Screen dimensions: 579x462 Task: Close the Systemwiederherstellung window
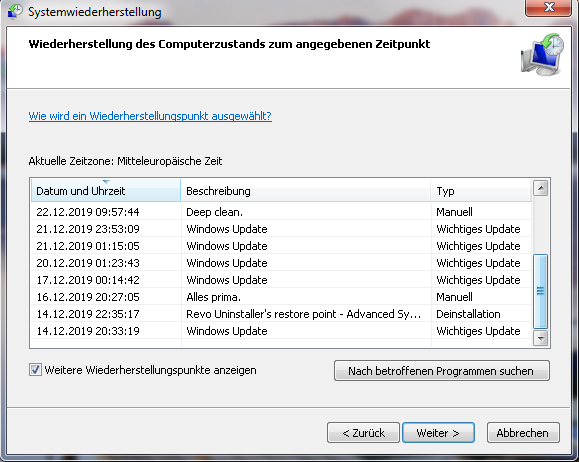click(x=548, y=7)
